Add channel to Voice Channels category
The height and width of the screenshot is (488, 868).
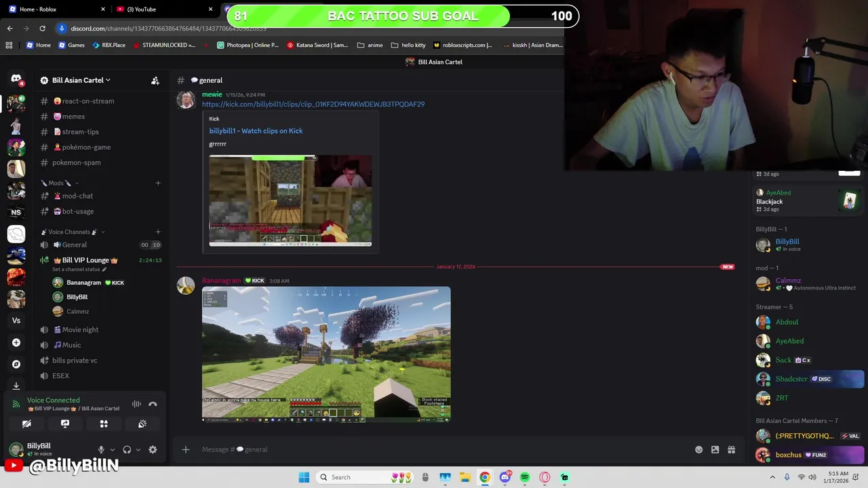(158, 232)
